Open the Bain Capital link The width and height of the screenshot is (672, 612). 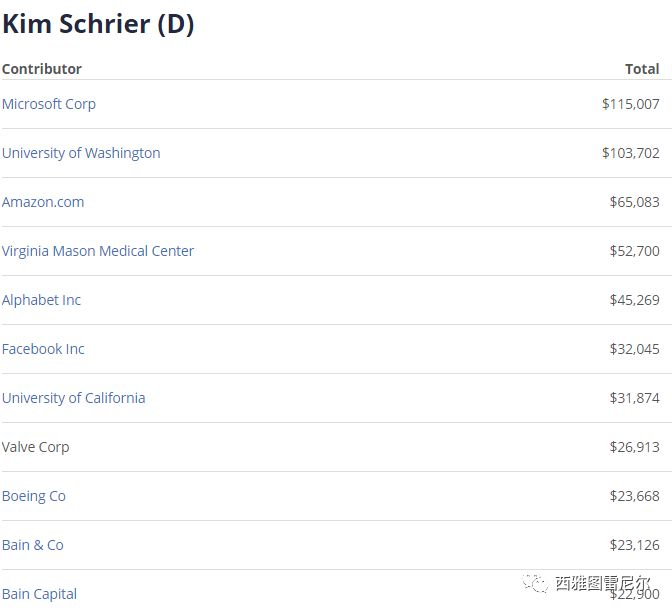point(40,594)
